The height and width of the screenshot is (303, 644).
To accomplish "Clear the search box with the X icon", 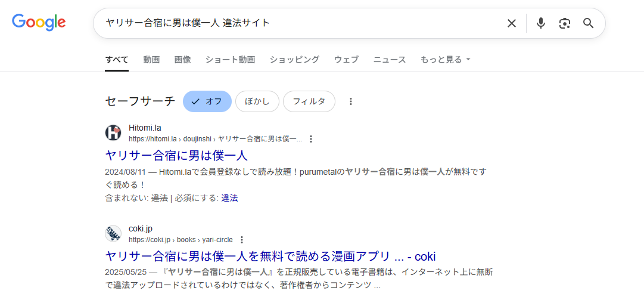I will pos(511,23).
